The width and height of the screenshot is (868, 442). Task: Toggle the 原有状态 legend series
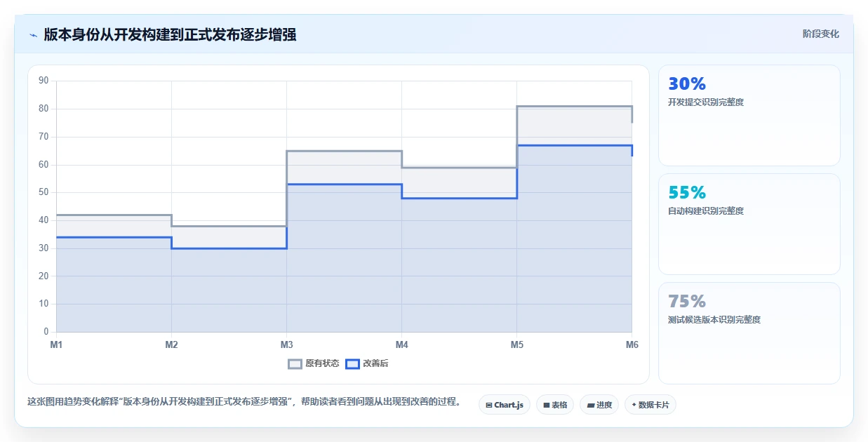(314, 363)
